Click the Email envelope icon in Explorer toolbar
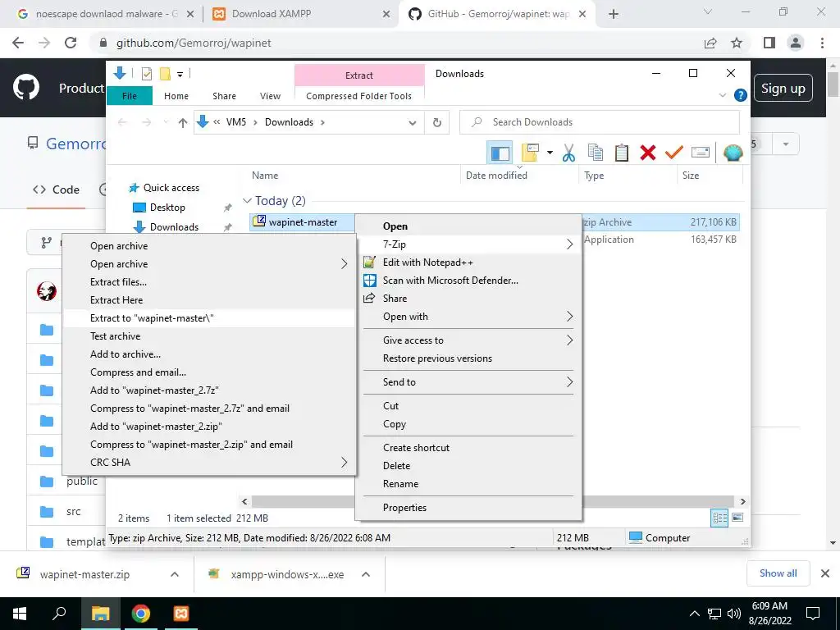 coord(701,153)
